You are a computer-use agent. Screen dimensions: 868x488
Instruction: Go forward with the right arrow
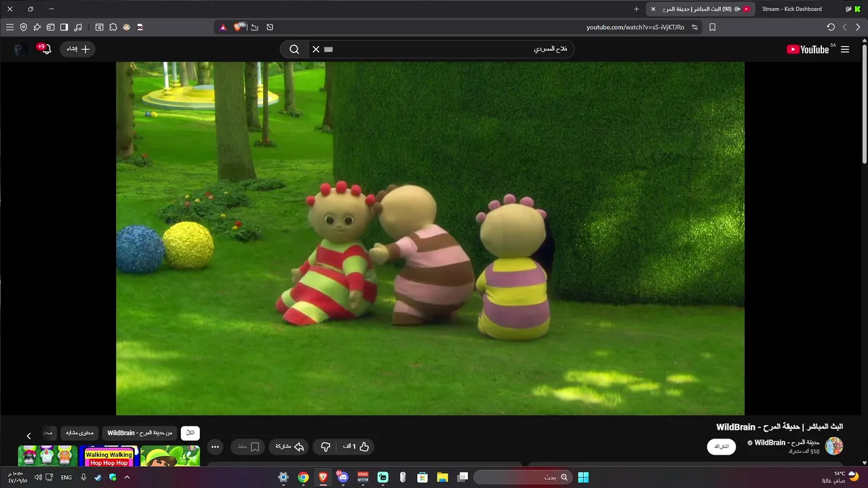pyautogui.click(x=858, y=27)
